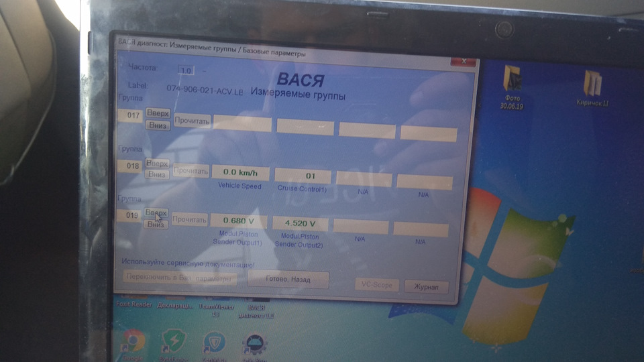The height and width of the screenshot is (362, 644).
Task: Launch Google Chrome desktop shortcut
Action: tap(133, 345)
